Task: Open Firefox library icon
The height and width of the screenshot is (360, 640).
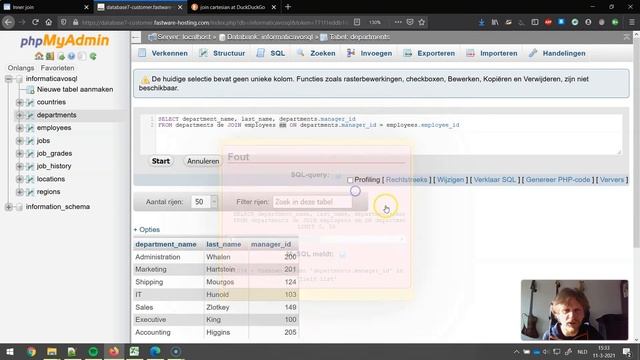Action: [x=495, y=22]
